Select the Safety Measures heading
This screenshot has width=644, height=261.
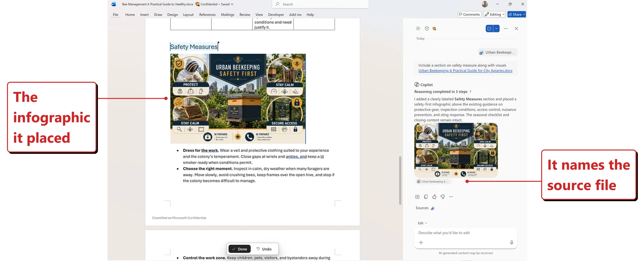click(194, 47)
